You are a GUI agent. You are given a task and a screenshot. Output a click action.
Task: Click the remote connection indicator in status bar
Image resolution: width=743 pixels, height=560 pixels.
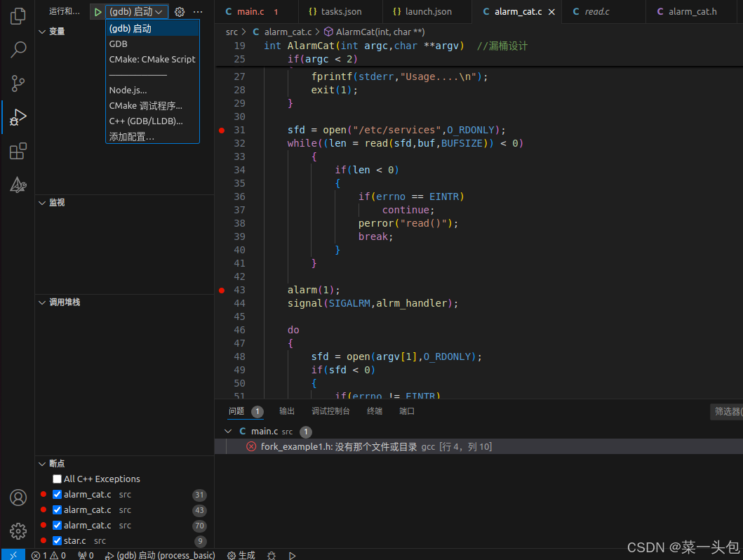coord(13,554)
